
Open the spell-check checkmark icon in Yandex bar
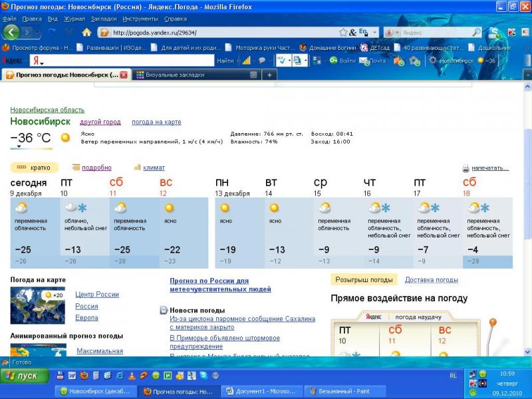coord(282,61)
